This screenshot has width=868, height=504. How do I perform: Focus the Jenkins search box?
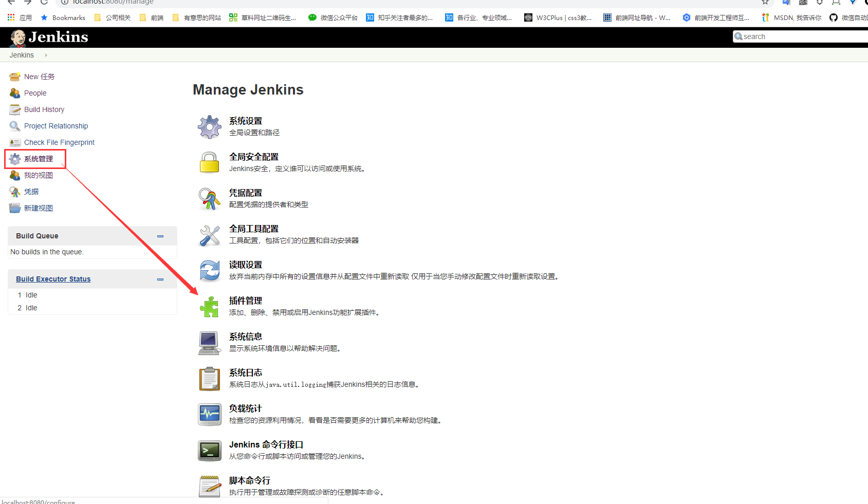click(801, 36)
